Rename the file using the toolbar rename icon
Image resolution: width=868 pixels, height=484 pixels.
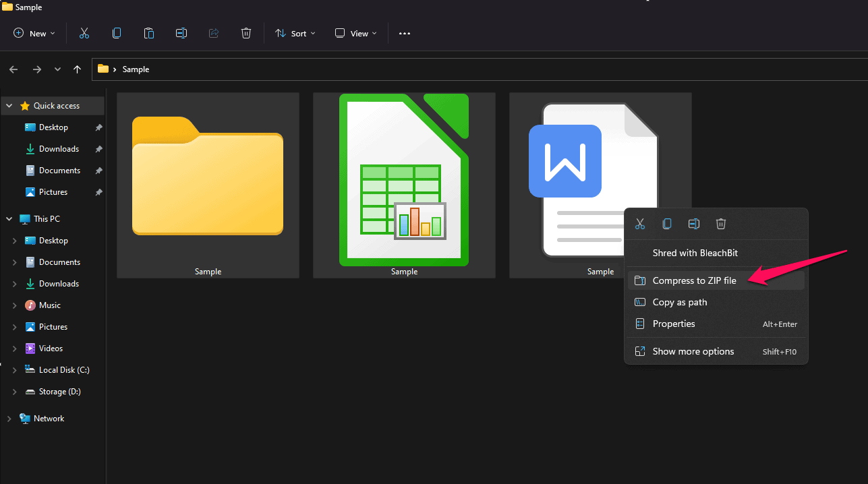point(181,32)
